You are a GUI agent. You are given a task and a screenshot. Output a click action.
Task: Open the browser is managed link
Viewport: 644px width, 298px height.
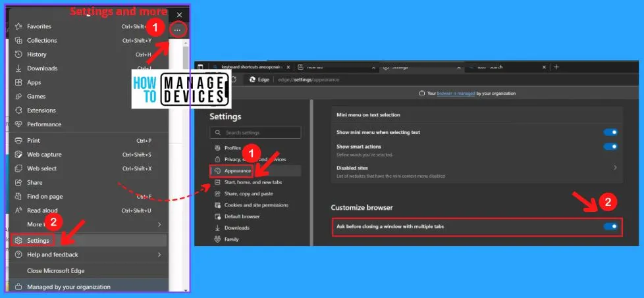click(456, 93)
